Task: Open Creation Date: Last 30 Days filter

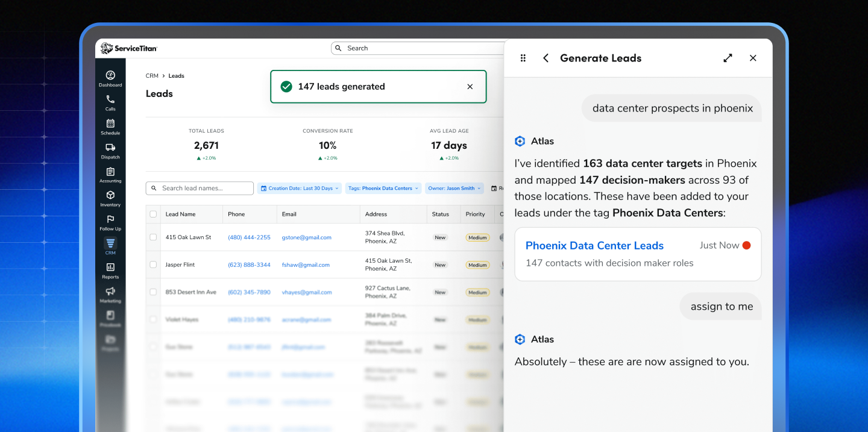Action: (x=300, y=188)
